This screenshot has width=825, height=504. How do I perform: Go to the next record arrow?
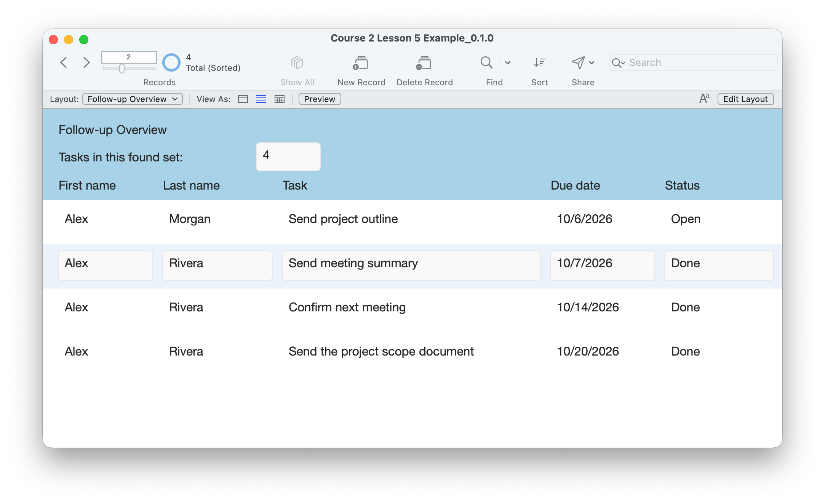tap(86, 62)
